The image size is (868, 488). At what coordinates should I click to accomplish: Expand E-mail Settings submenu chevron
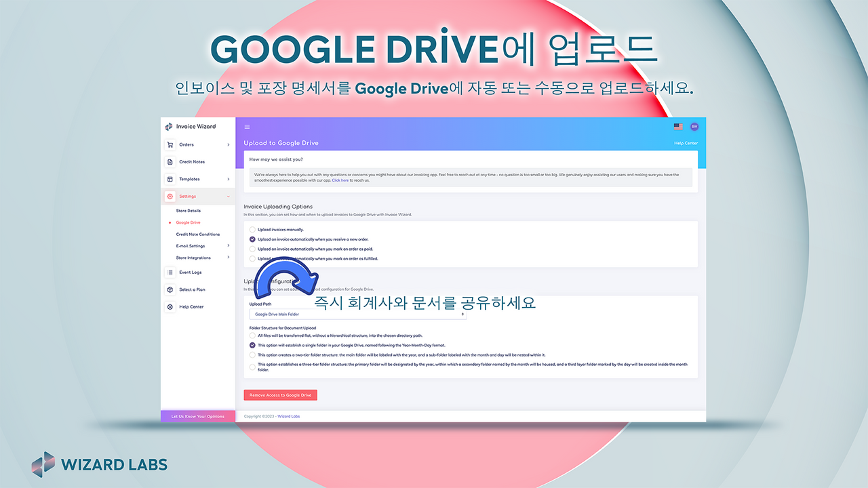229,246
